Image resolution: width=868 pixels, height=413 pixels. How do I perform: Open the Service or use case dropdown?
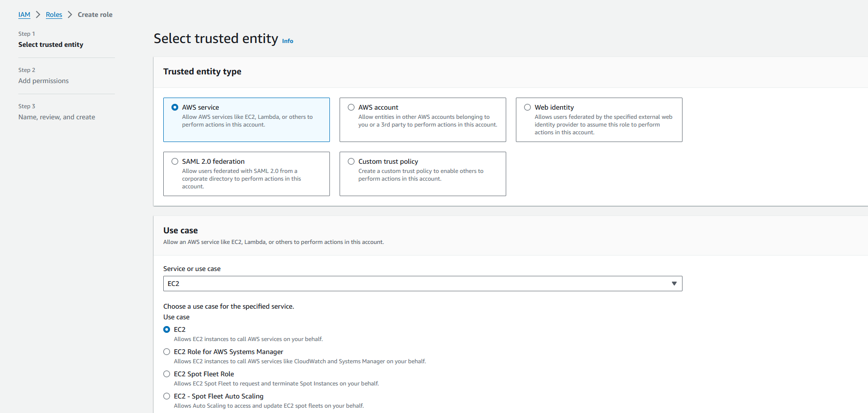(423, 284)
